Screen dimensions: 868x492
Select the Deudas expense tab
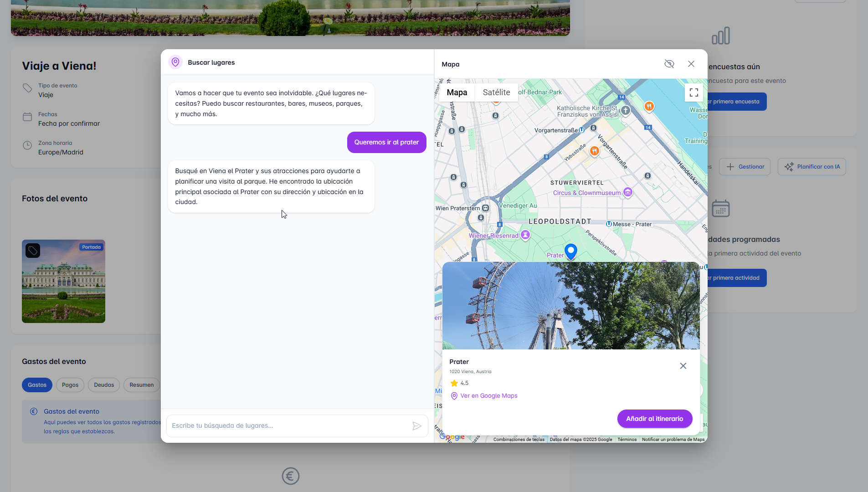pos(104,385)
